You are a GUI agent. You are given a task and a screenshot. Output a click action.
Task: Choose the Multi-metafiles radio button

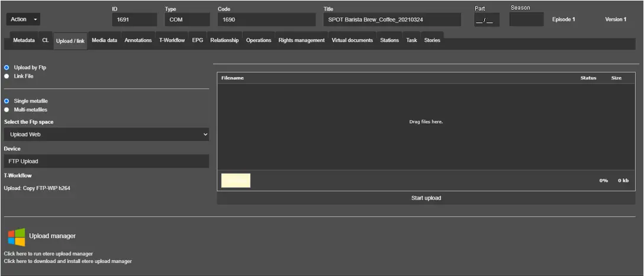(x=7, y=110)
